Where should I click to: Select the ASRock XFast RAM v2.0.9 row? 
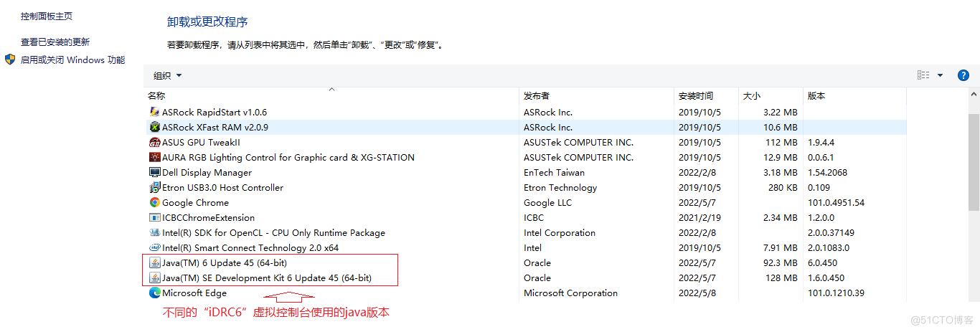point(526,127)
